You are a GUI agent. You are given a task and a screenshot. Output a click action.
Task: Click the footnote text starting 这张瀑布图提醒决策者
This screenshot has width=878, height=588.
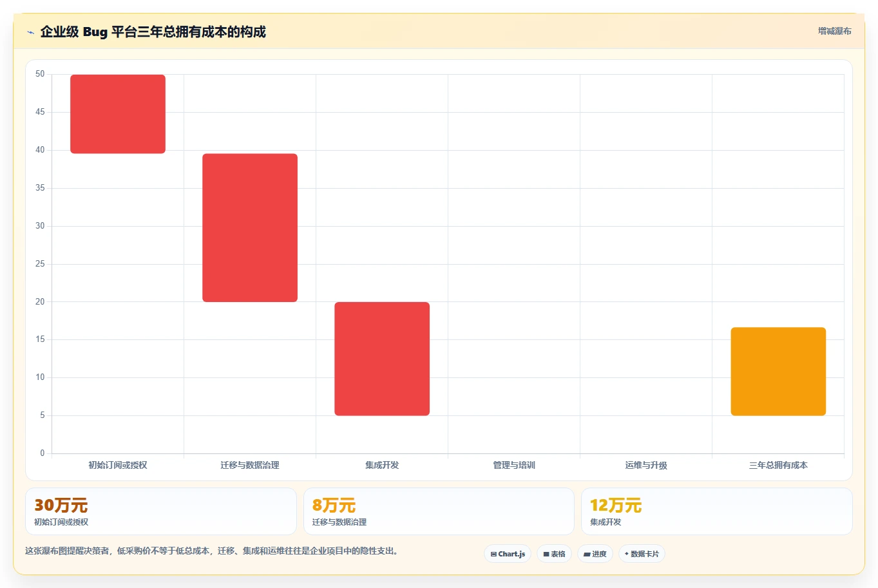click(x=213, y=551)
